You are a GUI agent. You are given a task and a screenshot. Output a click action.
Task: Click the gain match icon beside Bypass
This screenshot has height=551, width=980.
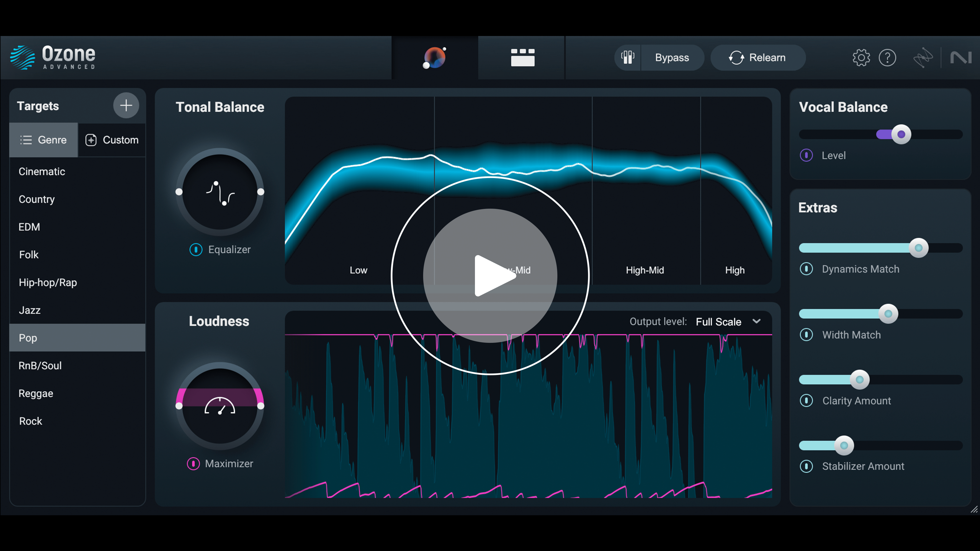(x=628, y=57)
